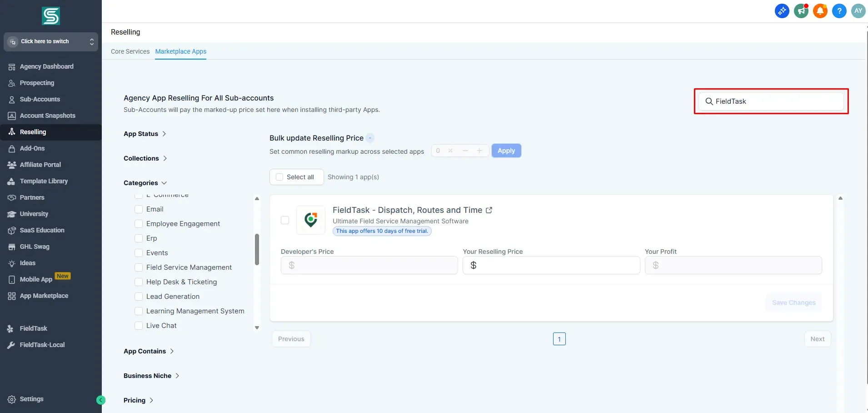Check the Email category checkbox
This screenshot has height=413, width=868.
(139, 209)
